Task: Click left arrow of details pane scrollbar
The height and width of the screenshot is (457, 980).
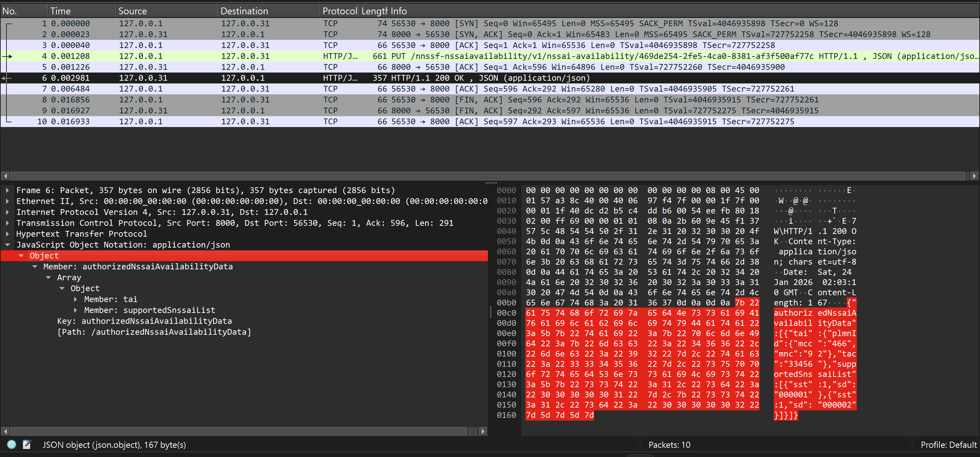Action: coord(5,431)
